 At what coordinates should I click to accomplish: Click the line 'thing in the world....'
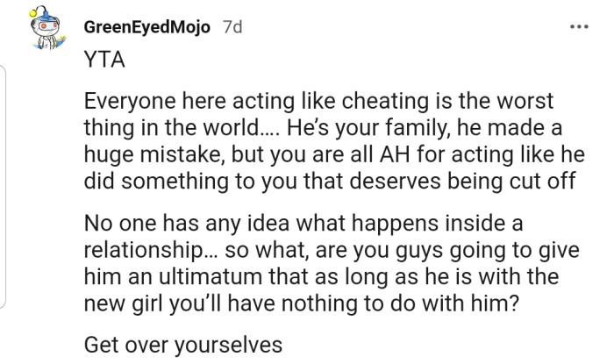(x=323, y=127)
